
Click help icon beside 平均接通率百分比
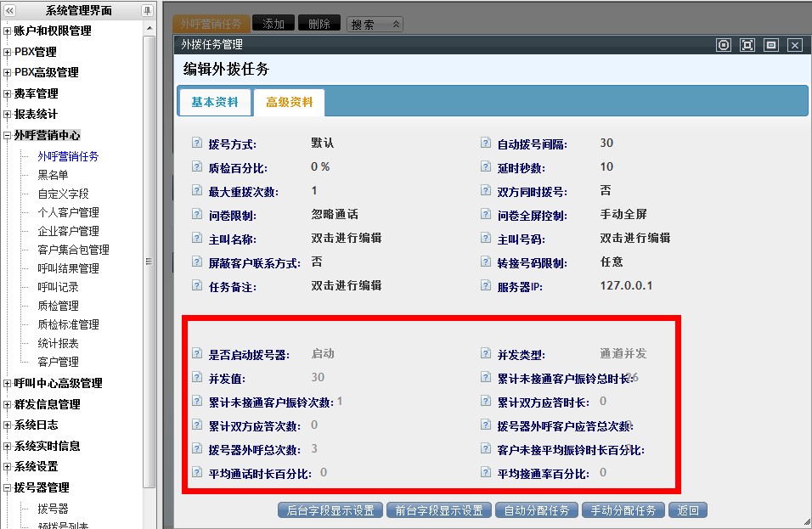click(485, 472)
